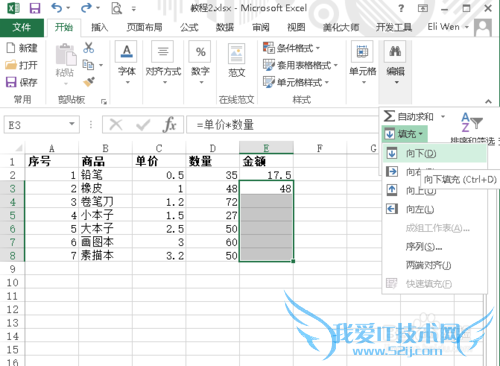The width and height of the screenshot is (500, 366).
Task: Click the formula bar with =单价*数量
Action: pos(283,125)
